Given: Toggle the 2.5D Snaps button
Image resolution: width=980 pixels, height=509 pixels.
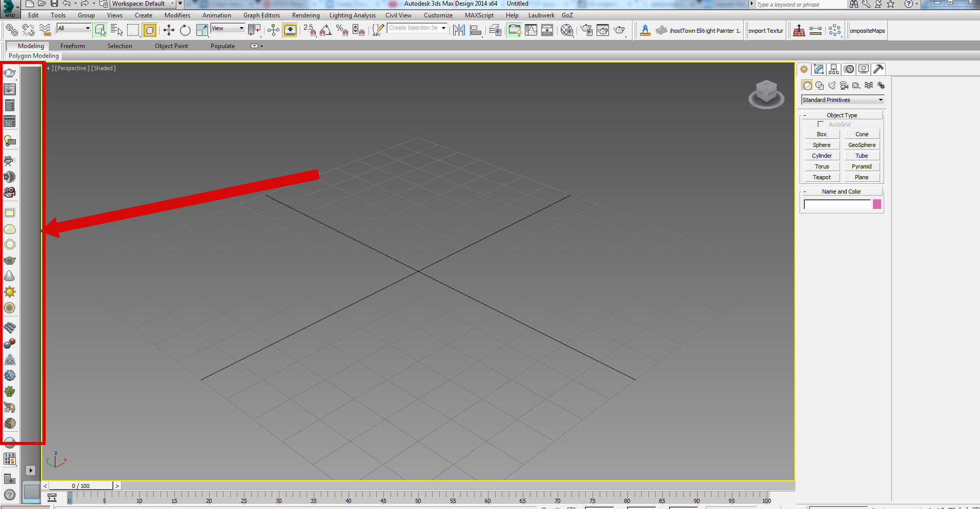Looking at the screenshot, I should (310, 30).
